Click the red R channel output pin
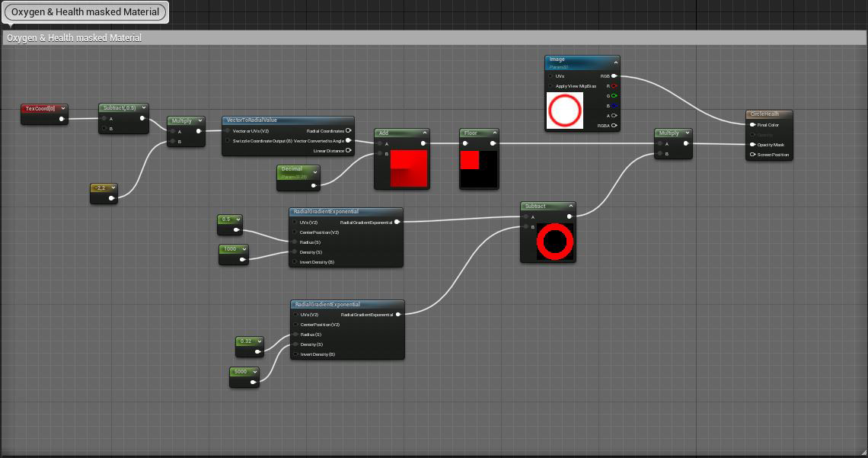Screen dimensions: 868x458 [614, 86]
